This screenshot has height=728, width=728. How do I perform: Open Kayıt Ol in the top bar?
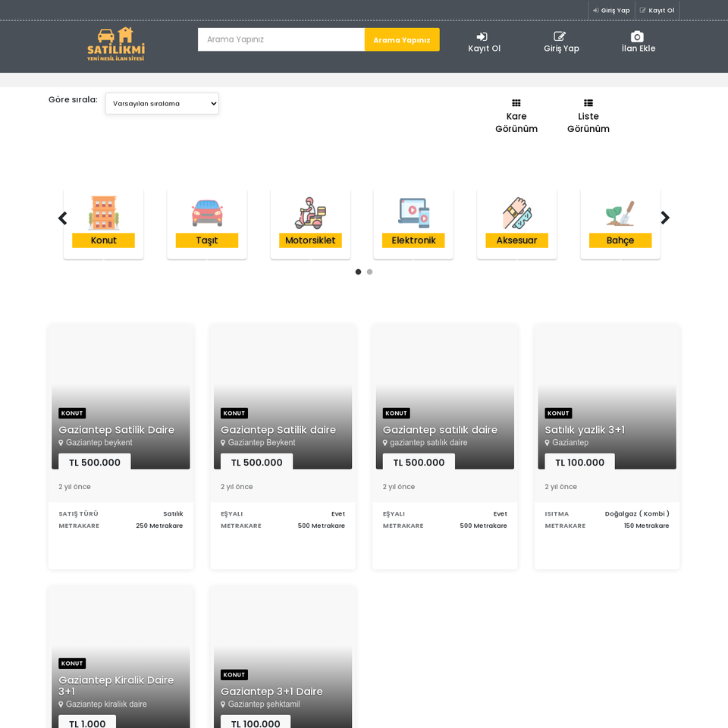coord(657,11)
